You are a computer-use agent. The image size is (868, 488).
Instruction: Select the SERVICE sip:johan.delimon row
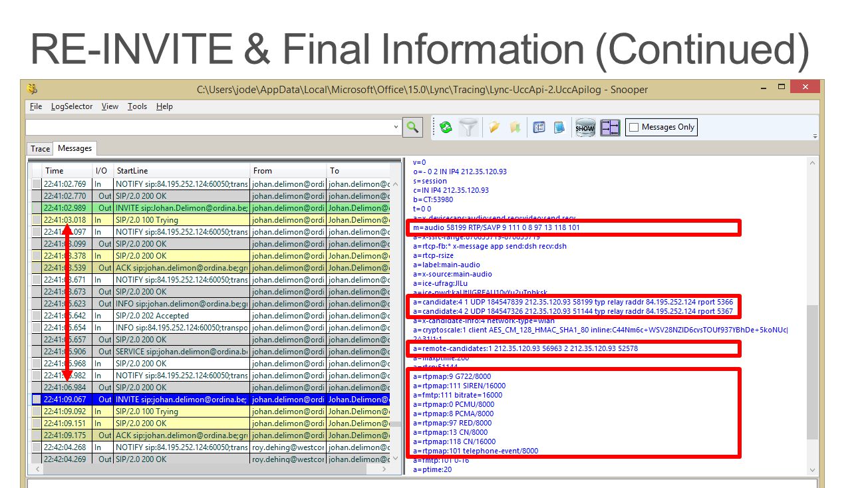210,352
